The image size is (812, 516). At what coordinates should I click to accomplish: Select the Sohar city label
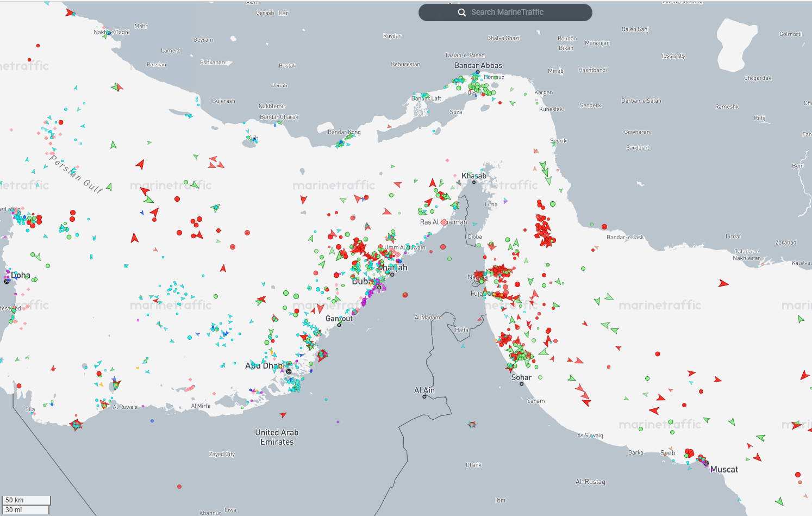521,377
